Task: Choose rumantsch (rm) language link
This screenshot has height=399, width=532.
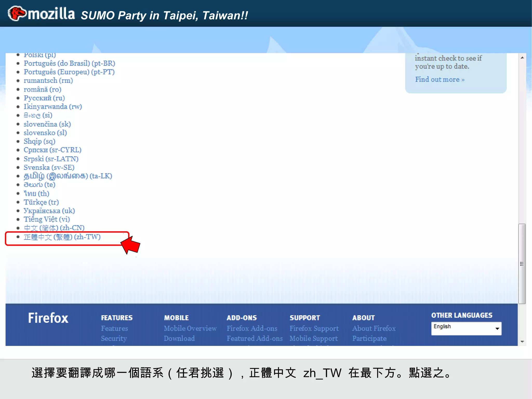Action: pyautogui.click(x=48, y=81)
